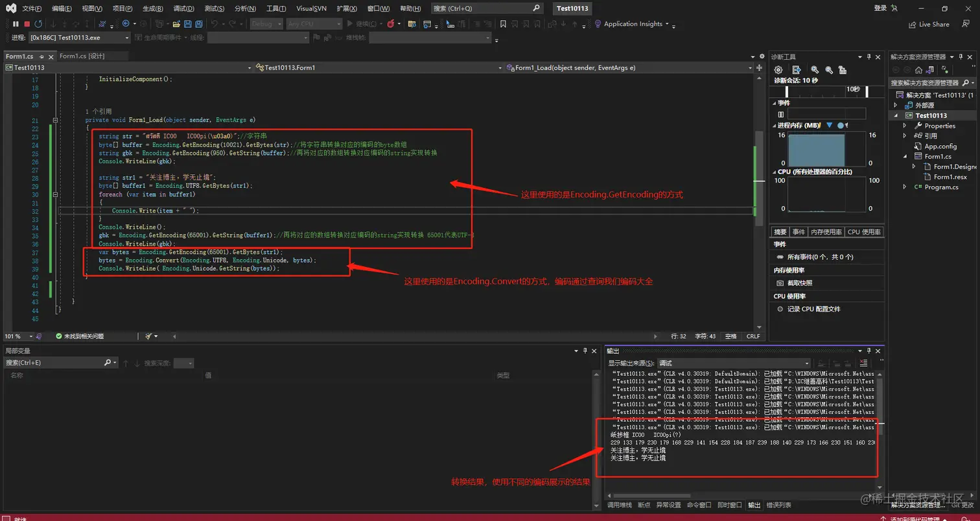Click the Live Share button
The height and width of the screenshot is (521, 980).
click(928, 25)
